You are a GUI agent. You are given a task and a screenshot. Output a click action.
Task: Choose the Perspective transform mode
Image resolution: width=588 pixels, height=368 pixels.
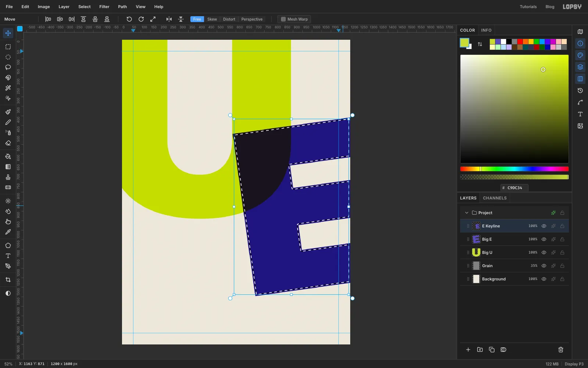(252, 19)
